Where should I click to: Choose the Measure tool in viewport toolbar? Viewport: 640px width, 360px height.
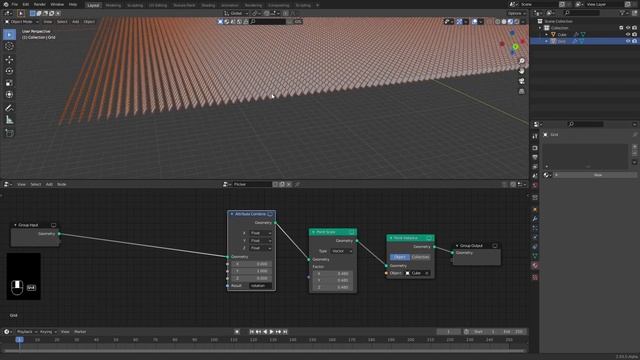point(9,120)
